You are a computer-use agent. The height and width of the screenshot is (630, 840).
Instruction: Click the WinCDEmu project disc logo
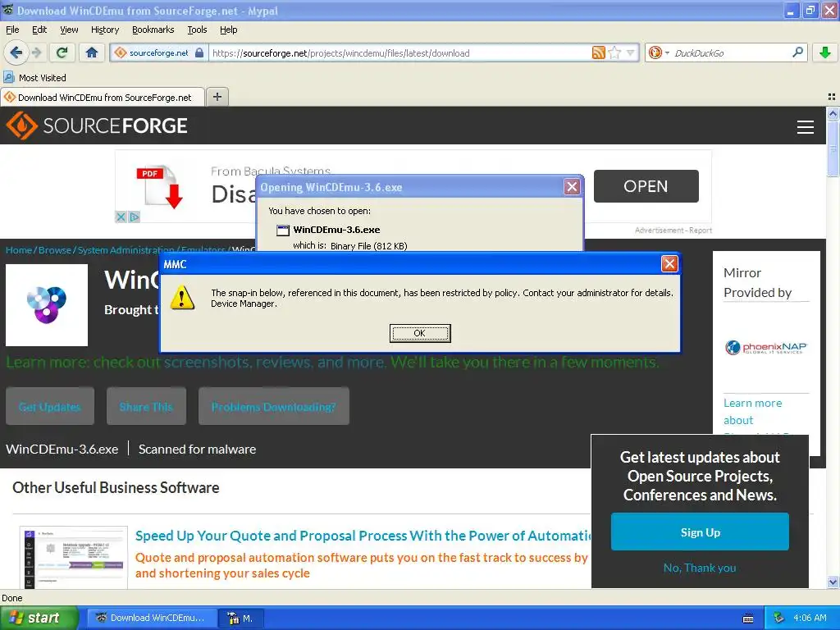coord(47,305)
